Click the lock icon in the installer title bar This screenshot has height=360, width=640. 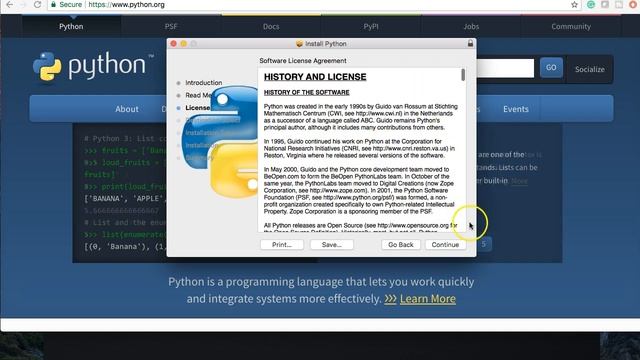pyautogui.click(x=470, y=43)
